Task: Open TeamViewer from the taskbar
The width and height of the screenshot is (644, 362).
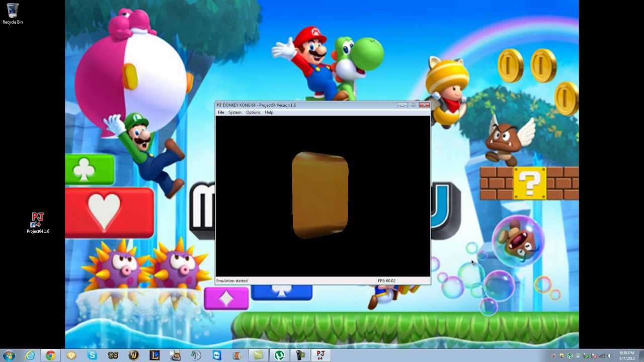Action: (x=216, y=355)
